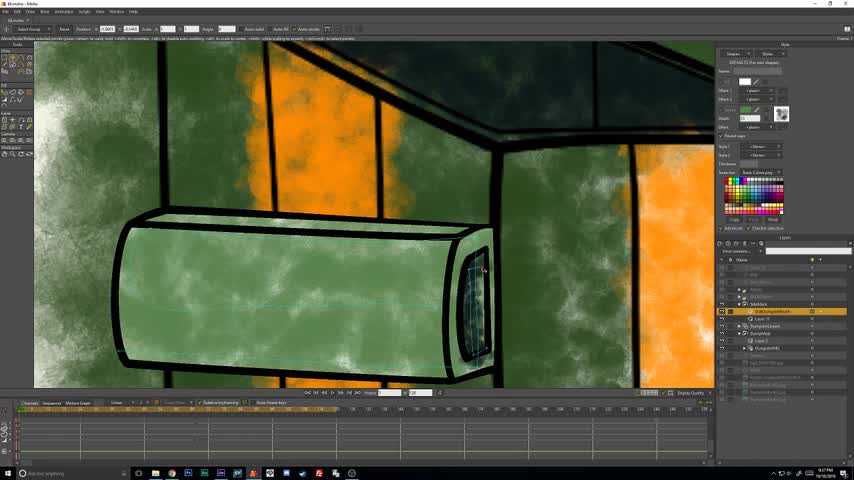Toggle the Auto-stroke checkbox
This screenshot has height=480, width=854.
tap(295, 29)
